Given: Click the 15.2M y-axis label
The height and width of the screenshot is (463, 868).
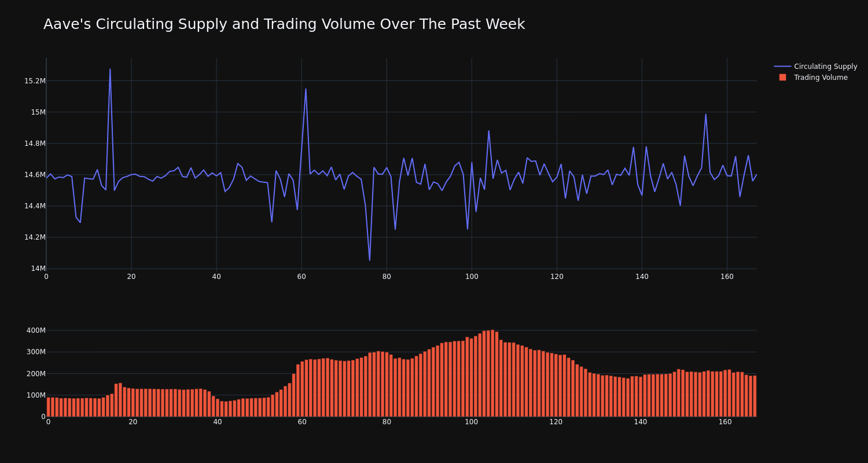Looking at the screenshot, I should (35, 81).
